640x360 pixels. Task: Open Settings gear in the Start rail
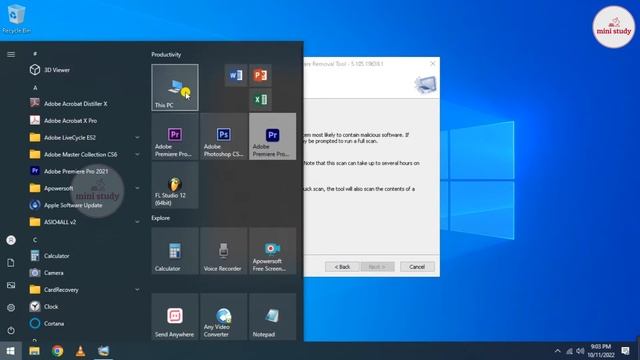click(11, 308)
